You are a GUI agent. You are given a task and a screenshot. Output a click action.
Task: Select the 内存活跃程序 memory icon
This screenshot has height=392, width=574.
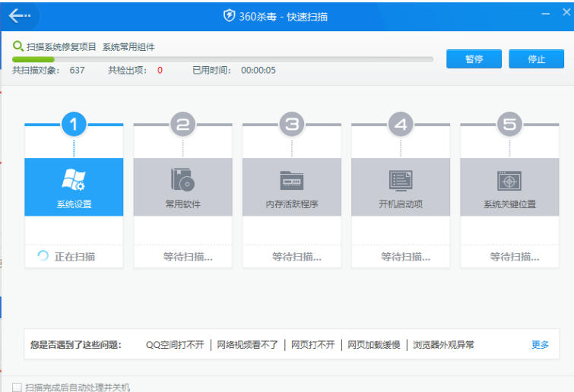pyautogui.click(x=292, y=180)
